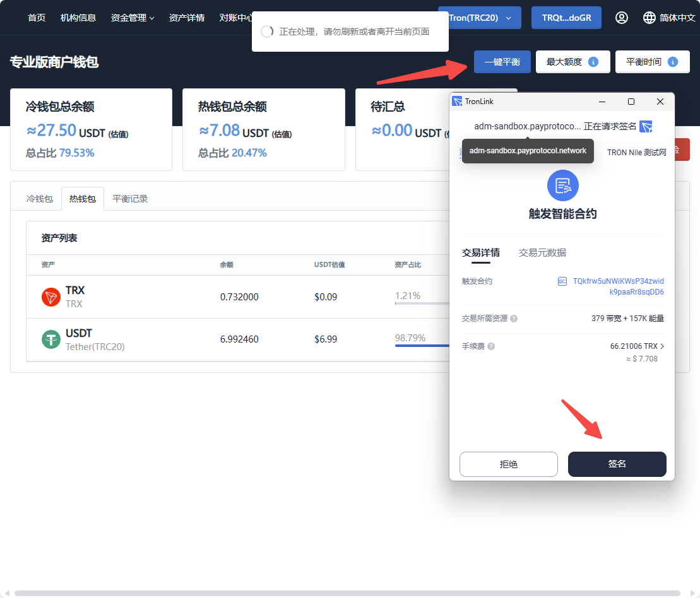This screenshot has height=598, width=700.
Task: Select the 交易详情 tab in TronLink
Action: 481,253
